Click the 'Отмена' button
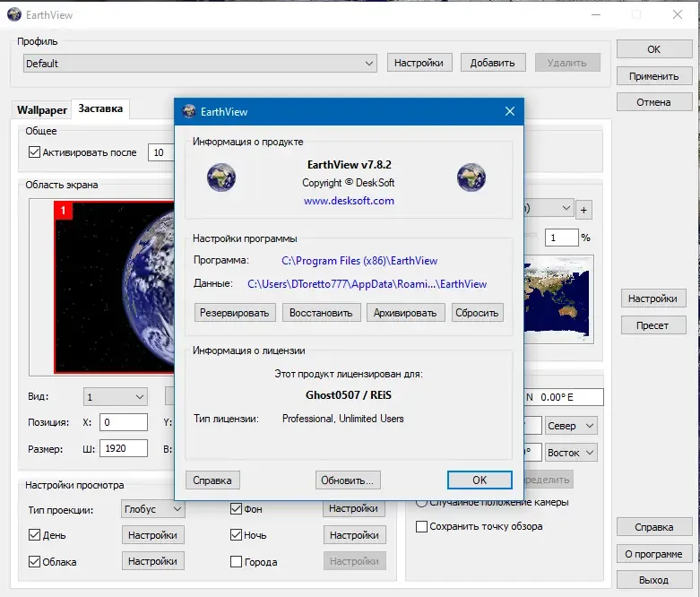Screen dimensions: 700x597 coord(654,102)
